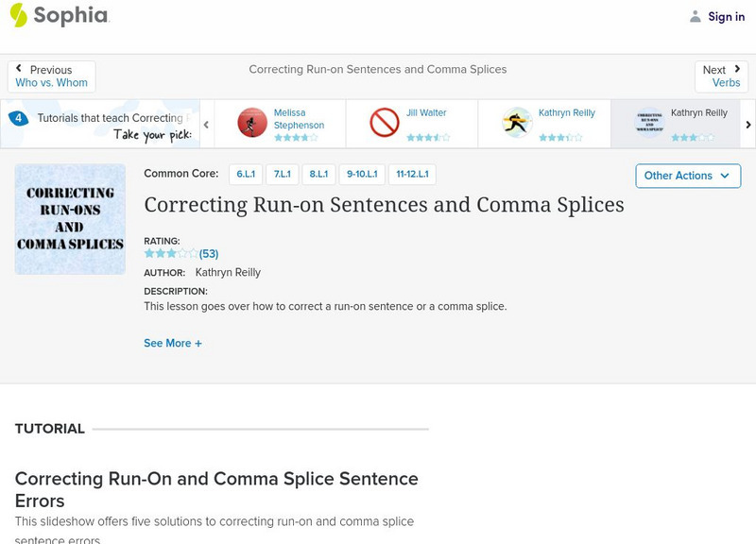756x544 pixels.
Task: Go to Previous lesson Who vs. Whom
Action: 52,76
